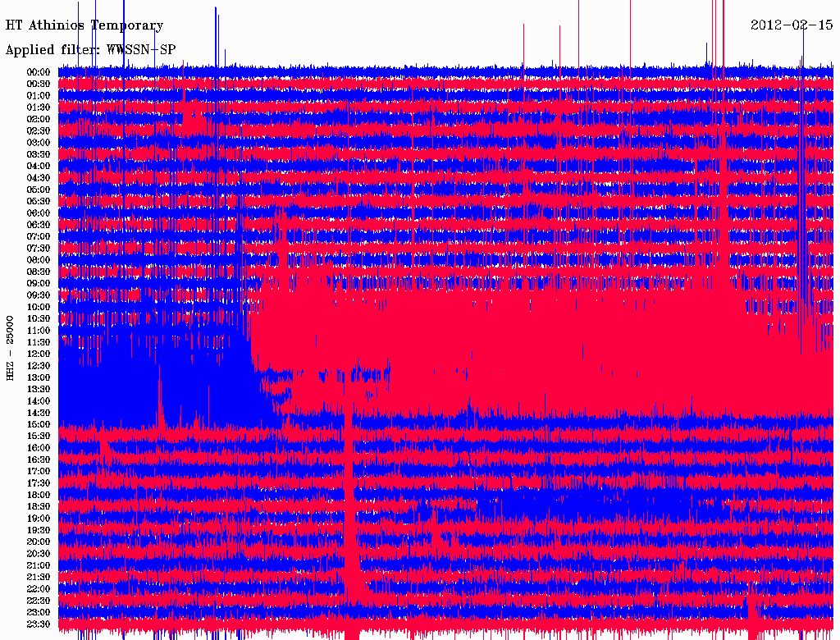Select the 02:30 time label
The image size is (840, 640).
pos(39,131)
